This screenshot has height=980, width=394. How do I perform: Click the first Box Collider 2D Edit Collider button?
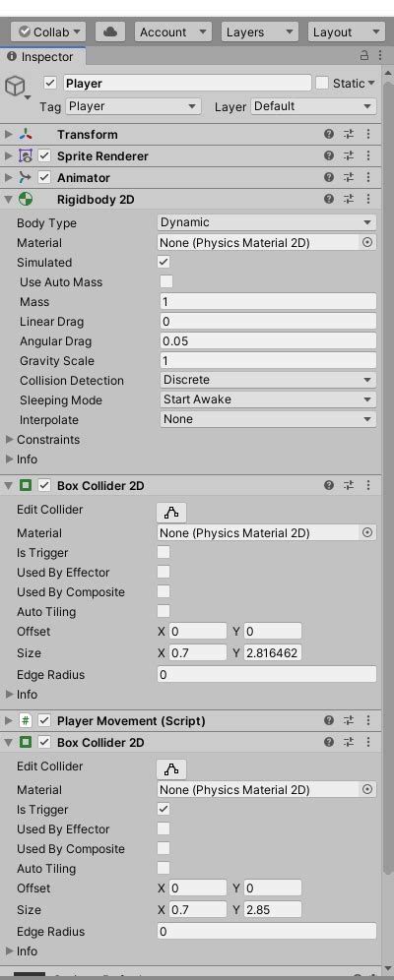[x=171, y=513]
